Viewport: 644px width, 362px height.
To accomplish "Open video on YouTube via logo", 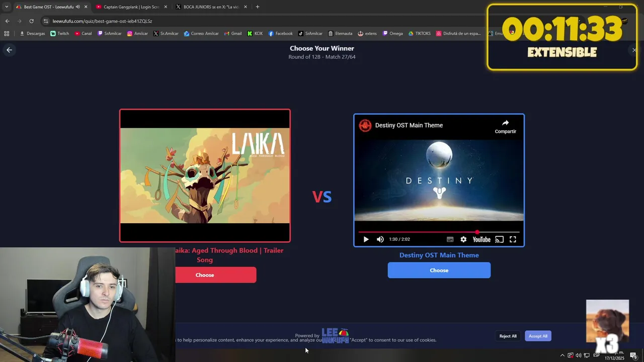I will click(x=481, y=239).
